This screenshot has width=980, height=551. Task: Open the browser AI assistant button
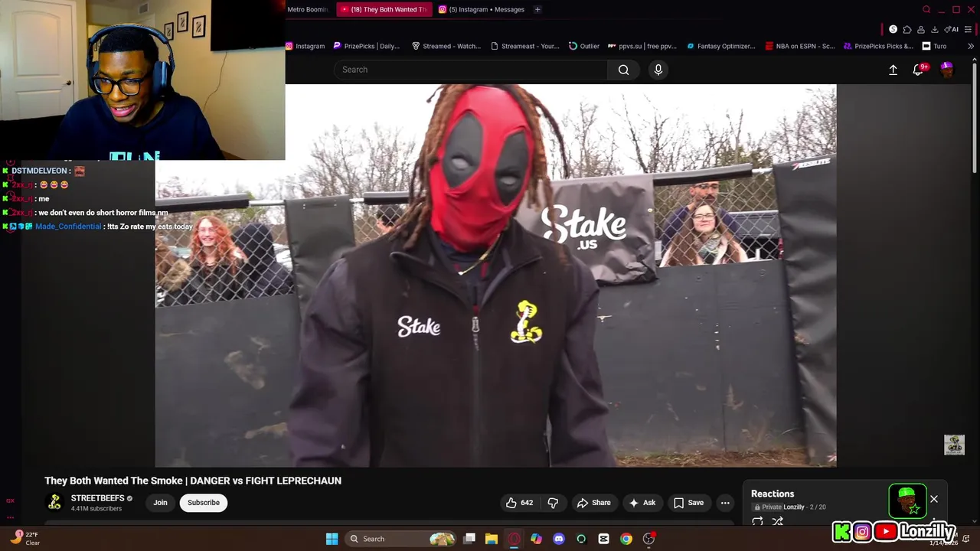coord(952,29)
